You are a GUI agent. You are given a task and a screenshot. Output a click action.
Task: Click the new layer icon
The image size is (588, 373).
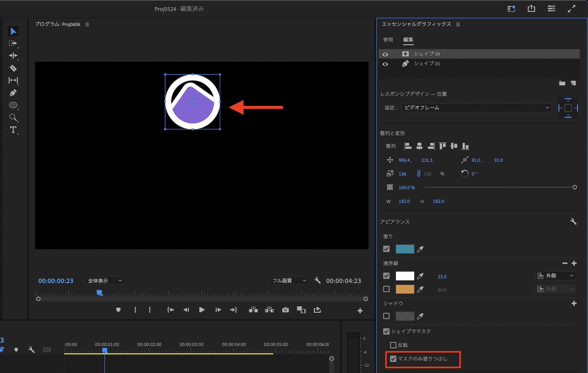pos(573,83)
